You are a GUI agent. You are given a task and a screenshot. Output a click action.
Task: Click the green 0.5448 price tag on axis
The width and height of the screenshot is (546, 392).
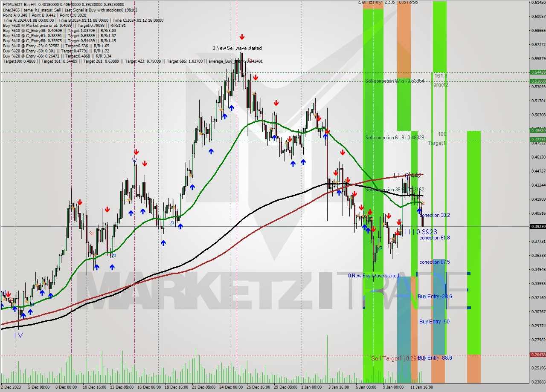[537, 72]
